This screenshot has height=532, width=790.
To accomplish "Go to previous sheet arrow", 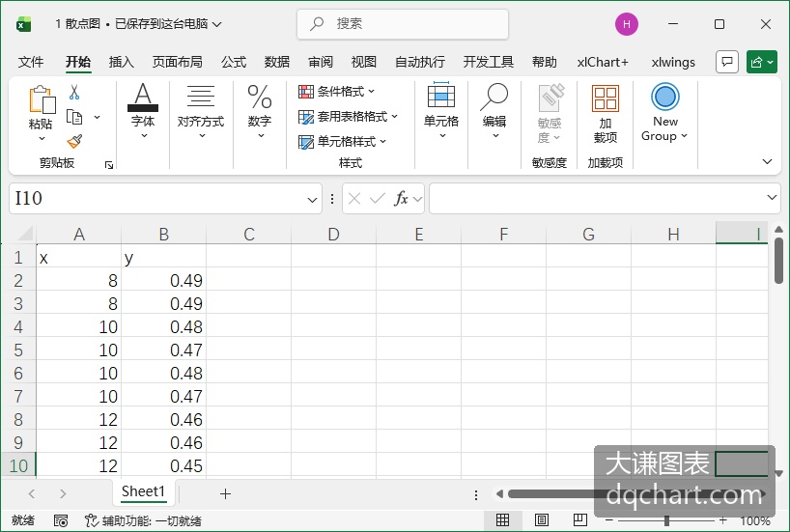I will click(x=32, y=493).
